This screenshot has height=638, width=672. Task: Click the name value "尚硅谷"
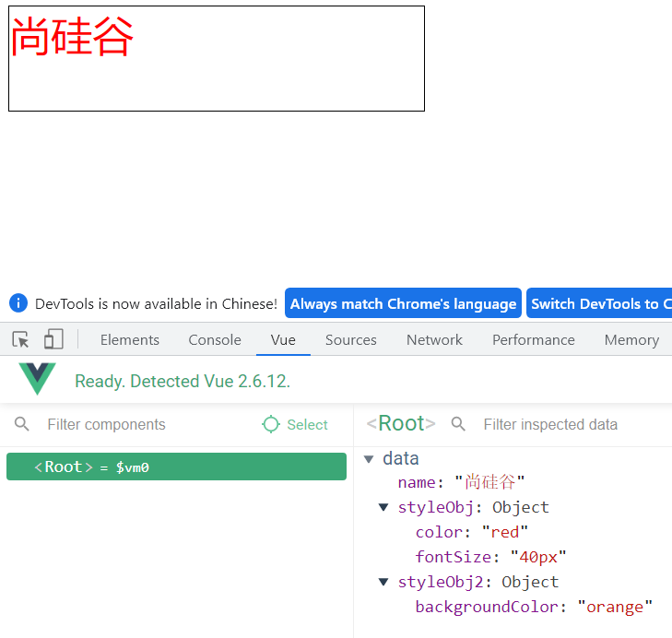489,482
